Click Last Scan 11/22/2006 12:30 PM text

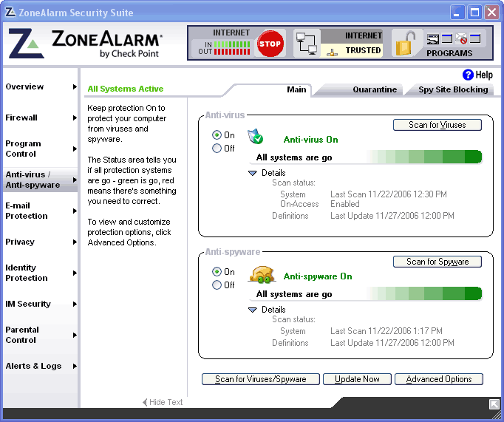point(389,194)
